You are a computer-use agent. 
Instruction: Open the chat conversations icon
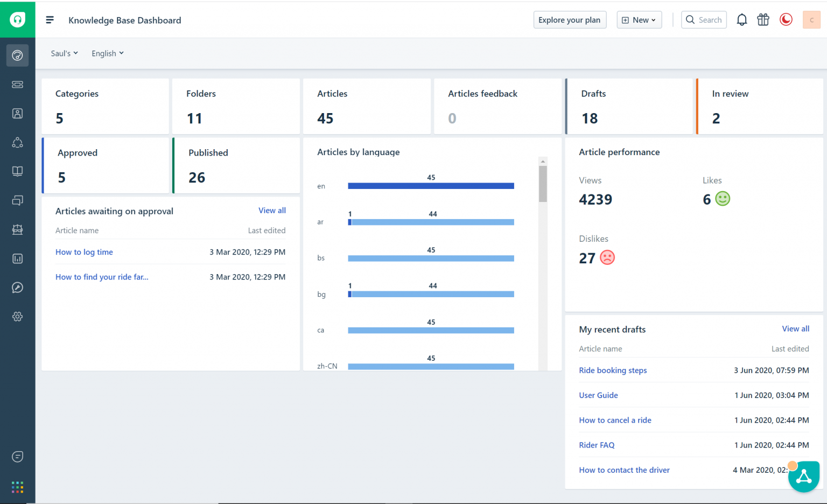(17, 200)
